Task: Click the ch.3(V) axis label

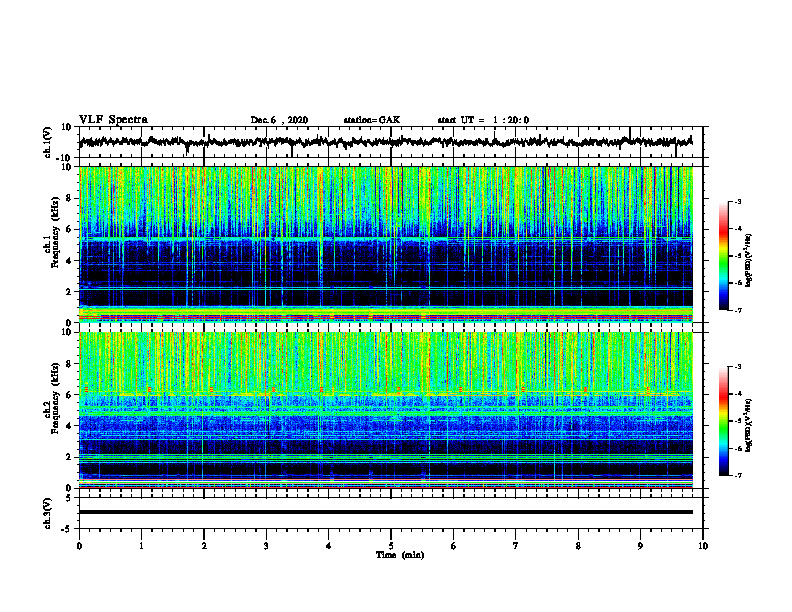Action: tap(48, 514)
